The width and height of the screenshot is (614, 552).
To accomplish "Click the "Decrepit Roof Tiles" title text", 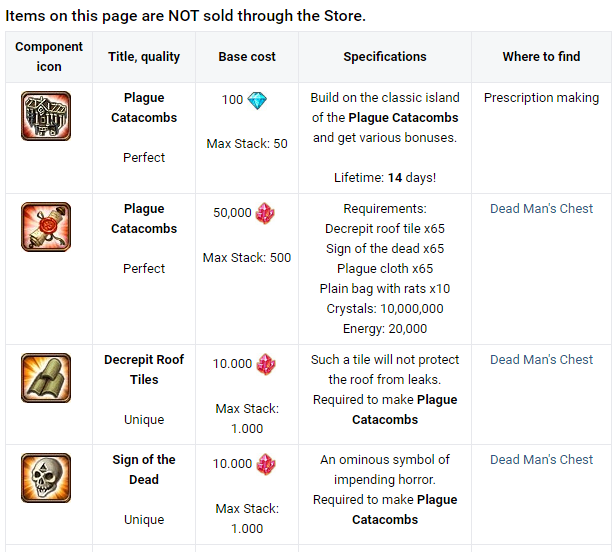I will click(144, 369).
